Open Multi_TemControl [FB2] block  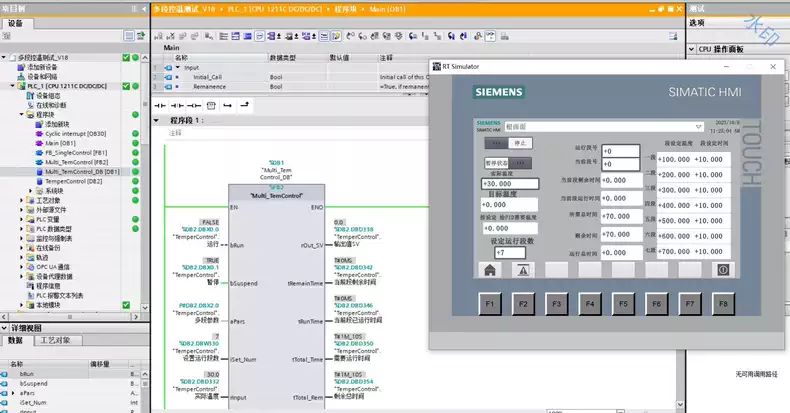point(77,162)
